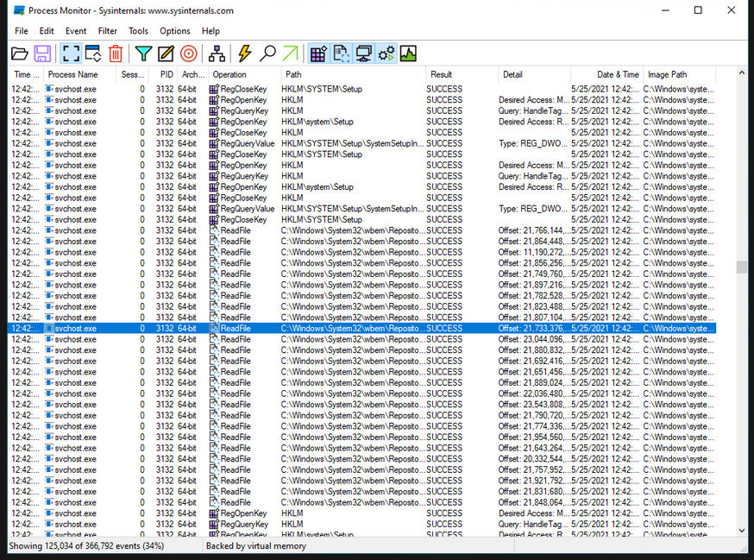Select the ReadFile row with offset 11,190,272
The width and height of the screenshot is (754, 560).
362,252
